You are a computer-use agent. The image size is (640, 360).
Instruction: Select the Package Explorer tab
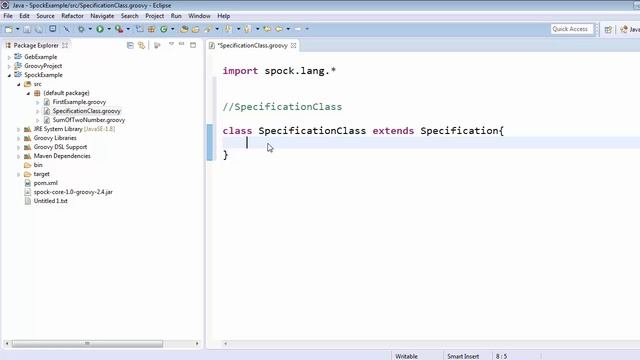[36, 45]
